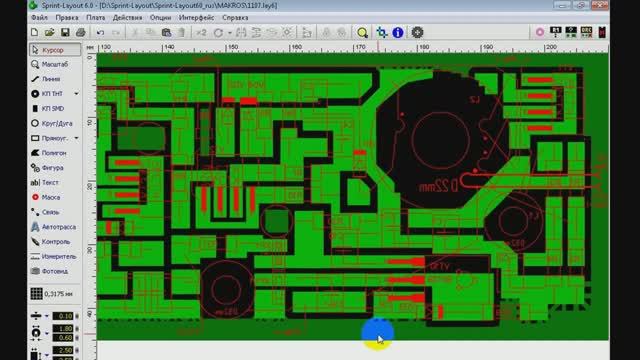Image resolution: width=640 pixels, height=360 pixels.
Task: Open the Файл menu
Action: 40,18
